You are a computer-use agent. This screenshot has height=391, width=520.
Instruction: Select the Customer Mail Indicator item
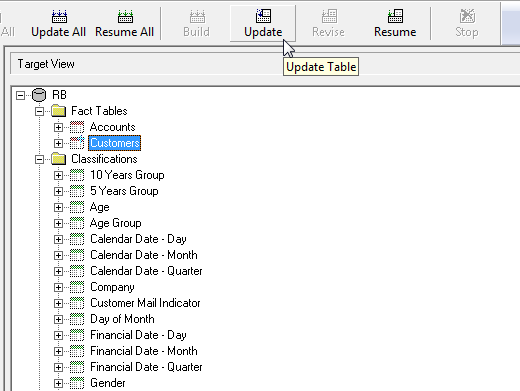pyautogui.click(x=145, y=303)
